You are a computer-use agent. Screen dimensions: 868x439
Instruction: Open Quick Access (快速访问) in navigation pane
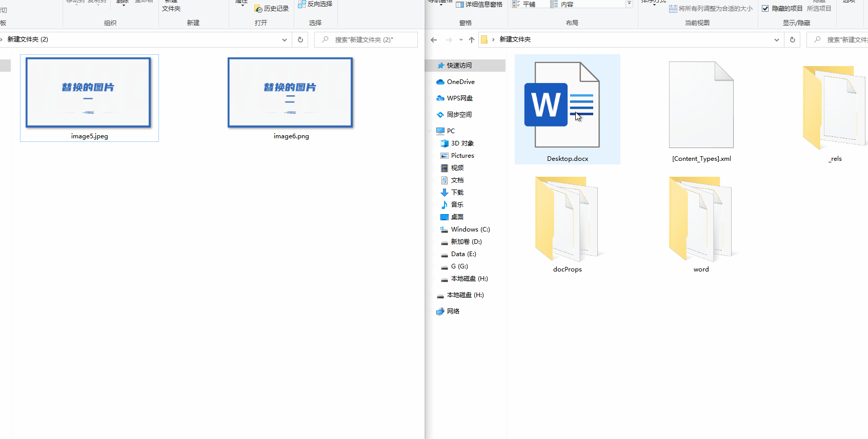coord(459,66)
